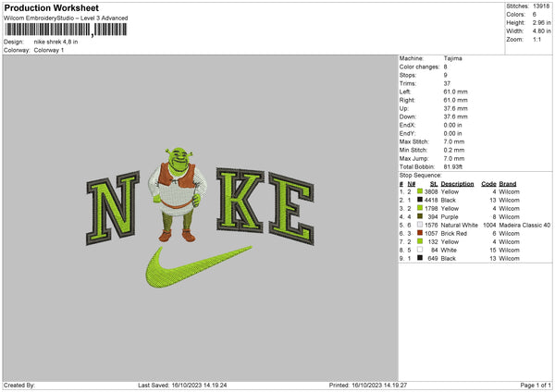Click the stitch count '4418' in Black row
555x392 pixels.
click(x=431, y=201)
